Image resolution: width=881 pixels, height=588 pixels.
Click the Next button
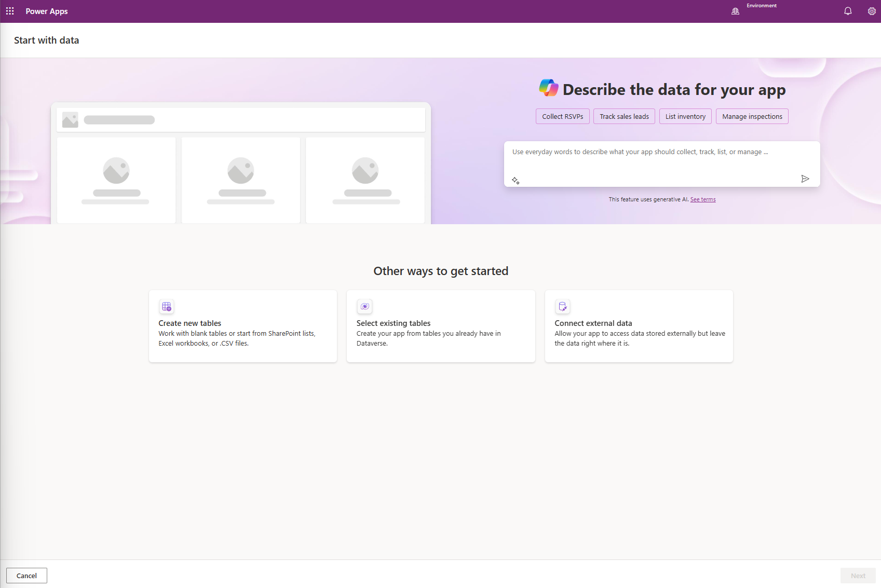(x=858, y=576)
